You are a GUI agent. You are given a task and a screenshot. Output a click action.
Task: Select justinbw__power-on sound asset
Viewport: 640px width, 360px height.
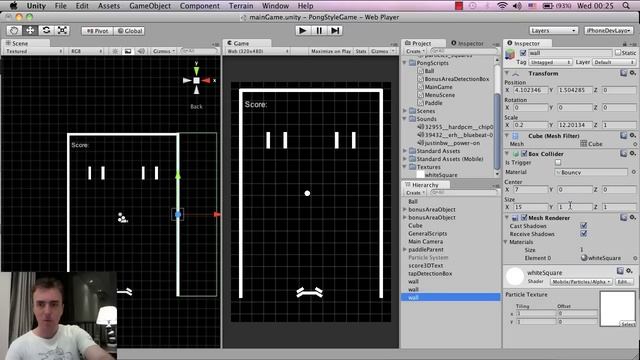(x=452, y=143)
